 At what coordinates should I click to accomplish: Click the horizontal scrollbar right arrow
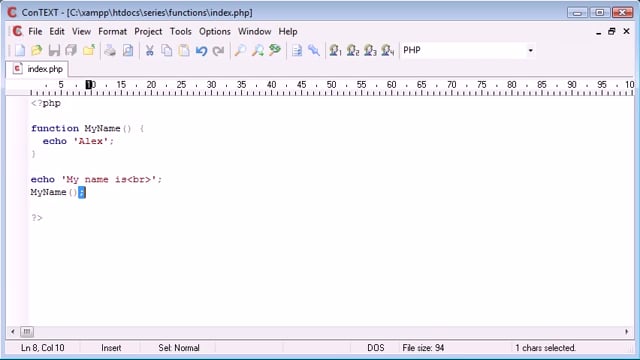click(627, 331)
